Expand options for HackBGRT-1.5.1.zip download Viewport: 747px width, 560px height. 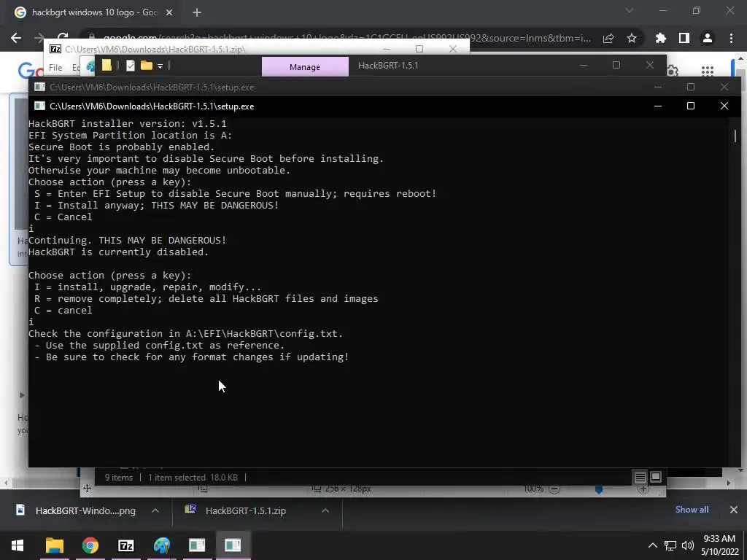pyautogui.click(x=325, y=511)
